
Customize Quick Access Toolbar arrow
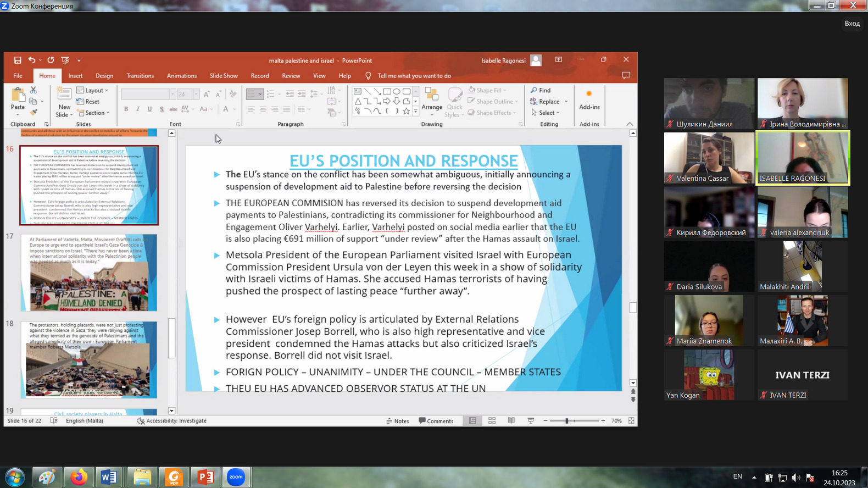click(79, 60)
